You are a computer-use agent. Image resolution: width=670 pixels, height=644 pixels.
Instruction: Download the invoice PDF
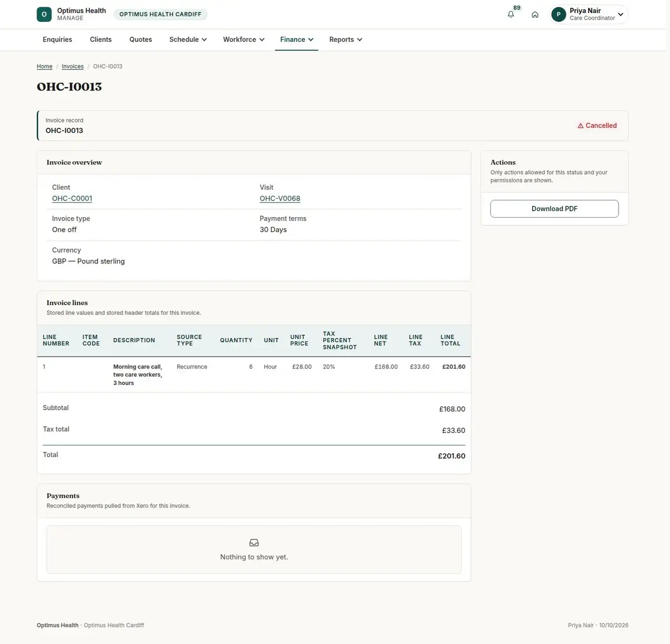[554, 209]
